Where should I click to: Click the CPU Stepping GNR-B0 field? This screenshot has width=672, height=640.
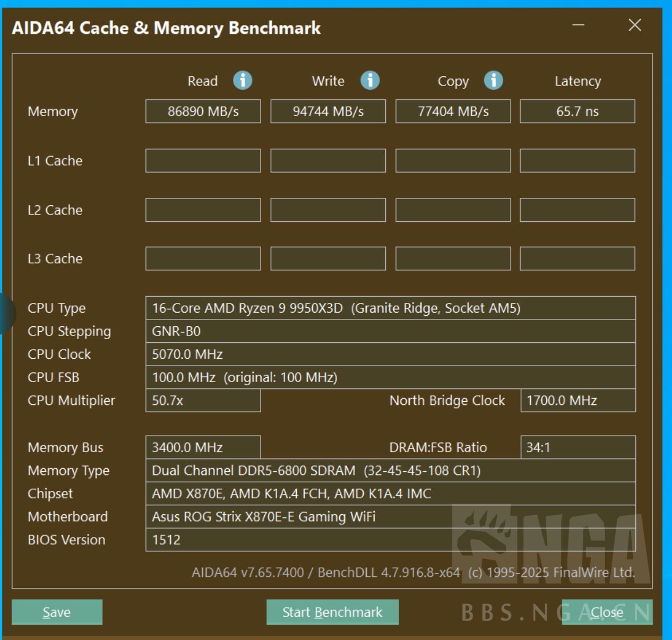(x=391, y=331)
